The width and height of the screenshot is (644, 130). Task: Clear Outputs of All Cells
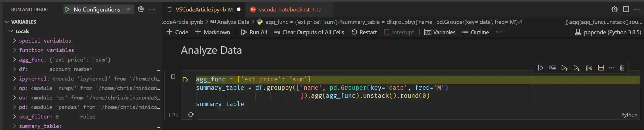(x=309, y=32)
